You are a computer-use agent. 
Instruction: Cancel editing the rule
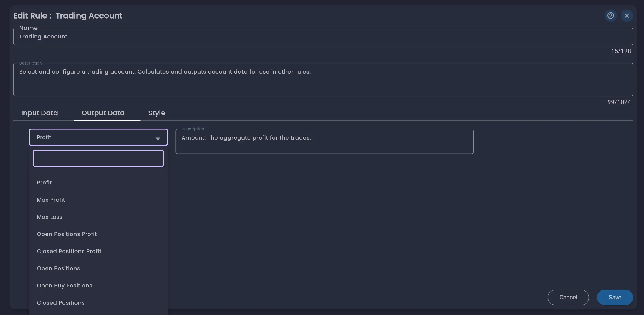pyautogui.click(x=568, y=297)
